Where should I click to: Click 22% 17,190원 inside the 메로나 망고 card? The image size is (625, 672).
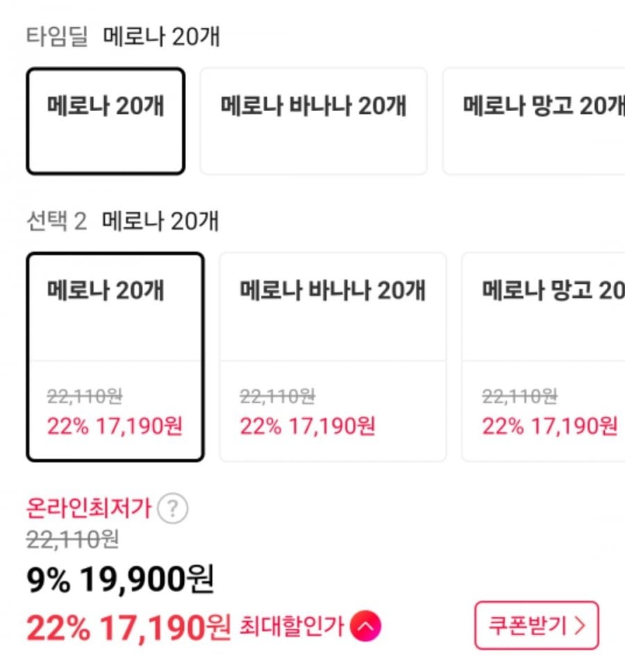point(549,426)
